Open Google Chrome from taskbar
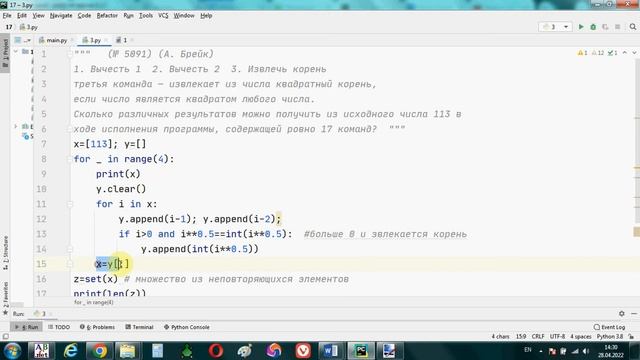The width and height of the screenshot is (640, 360). click(x=99, y=351)
